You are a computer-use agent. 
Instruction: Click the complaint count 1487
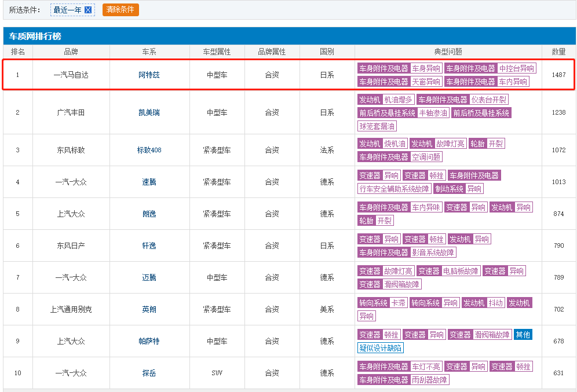[558, 75]
